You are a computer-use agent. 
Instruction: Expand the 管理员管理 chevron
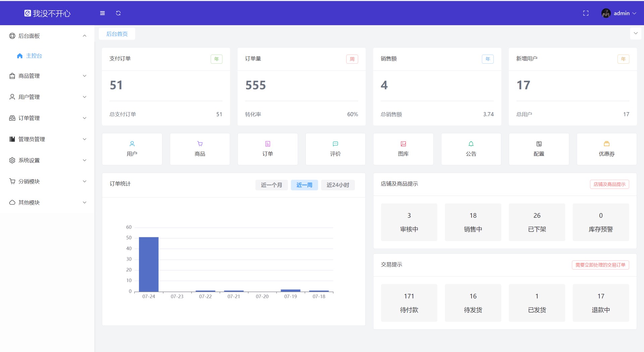tap(85, 139)
